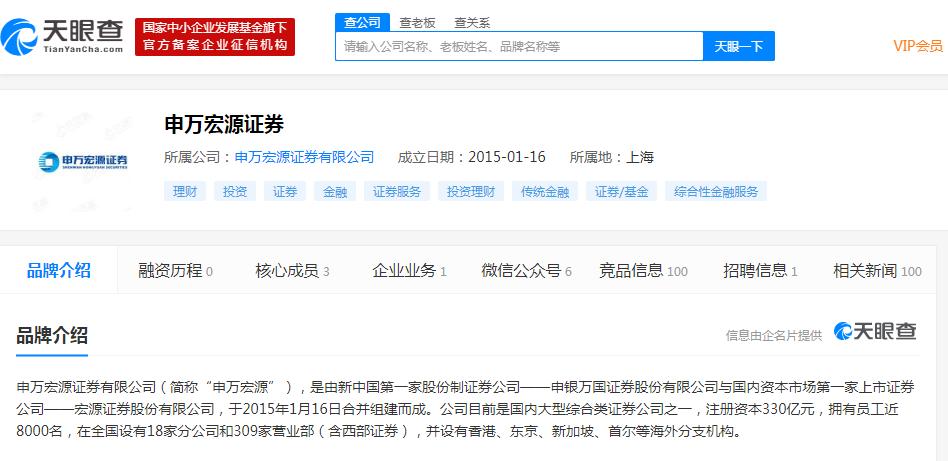Image resolution: width=948 pixels, height=461 pixels.
Task: Open the 微信公众号 tab
Action: pyautogui.click(x=527, y=271)
